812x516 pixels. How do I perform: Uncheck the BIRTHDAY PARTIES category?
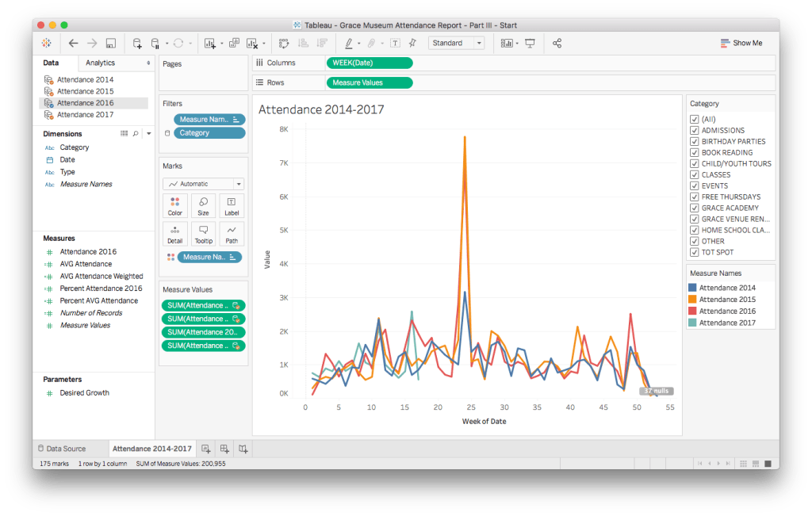click(x=695, y=141)
